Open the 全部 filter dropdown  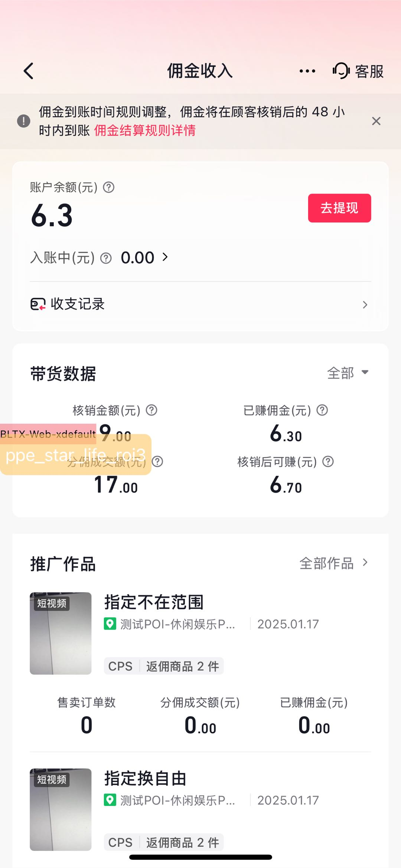click(x=348, y=373)
